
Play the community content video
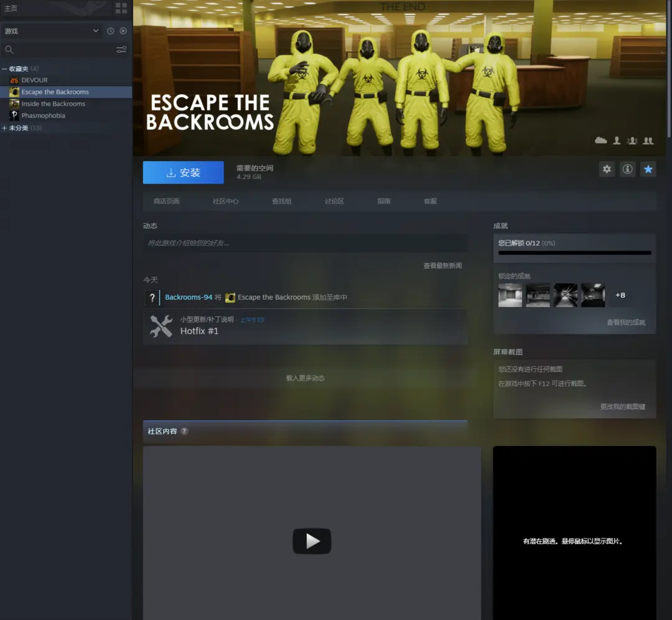[x=312, y=541]
